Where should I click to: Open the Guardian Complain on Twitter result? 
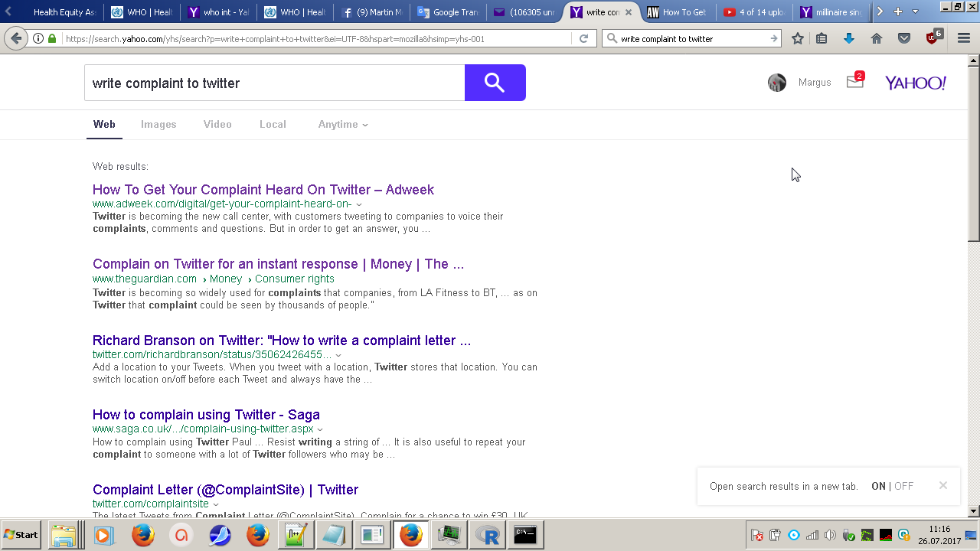pos(278,264)
